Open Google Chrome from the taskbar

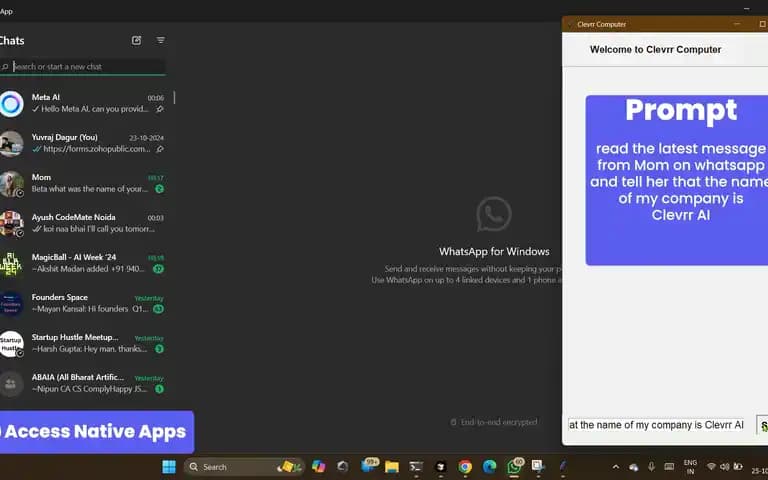tap(465, 467)
